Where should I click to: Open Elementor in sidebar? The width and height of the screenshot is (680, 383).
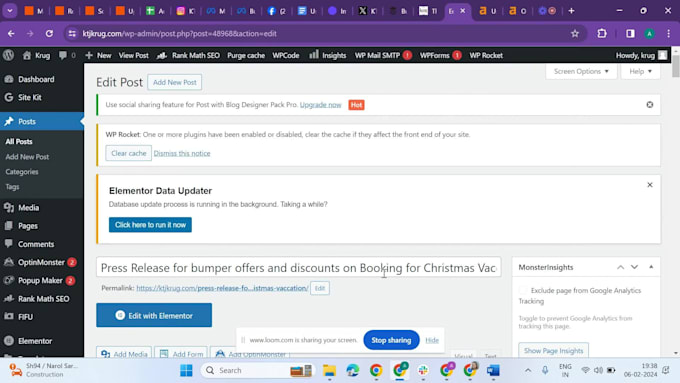[42, 341]
